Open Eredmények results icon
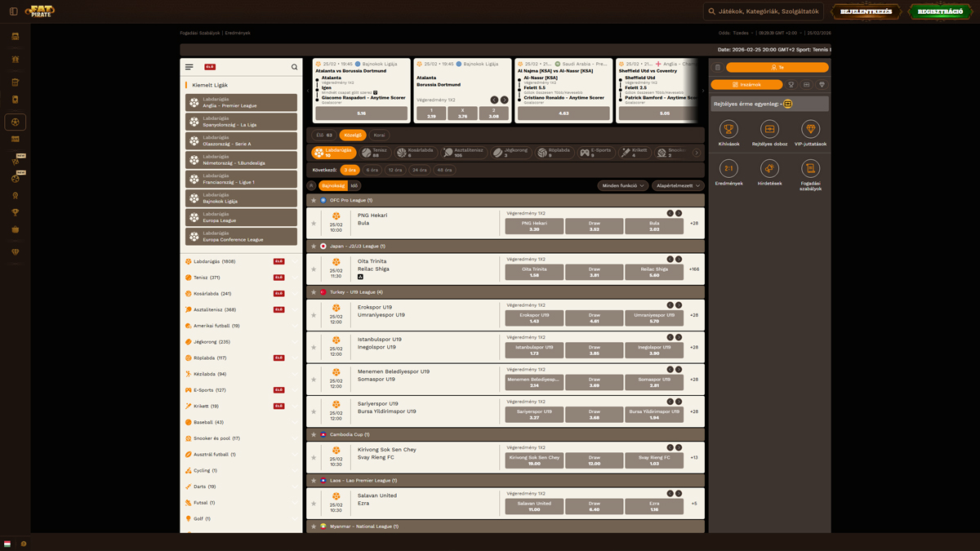The image size is (980, 551). coord(728,168)
